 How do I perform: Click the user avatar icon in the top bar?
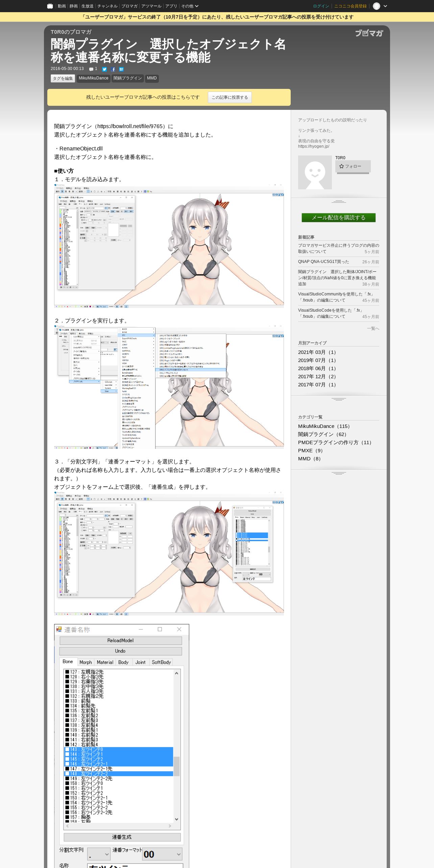tap(377, 6)
